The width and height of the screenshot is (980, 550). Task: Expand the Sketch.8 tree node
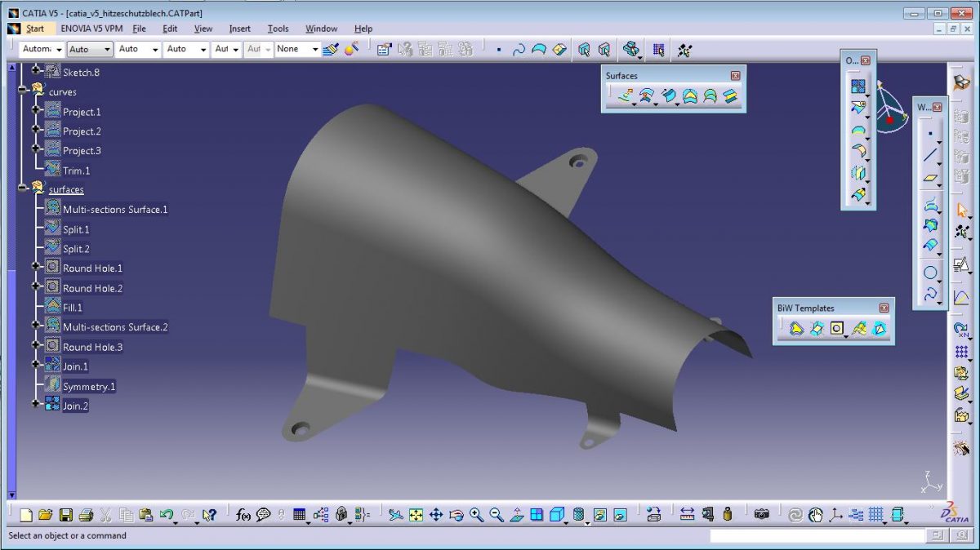coord(34,72)
